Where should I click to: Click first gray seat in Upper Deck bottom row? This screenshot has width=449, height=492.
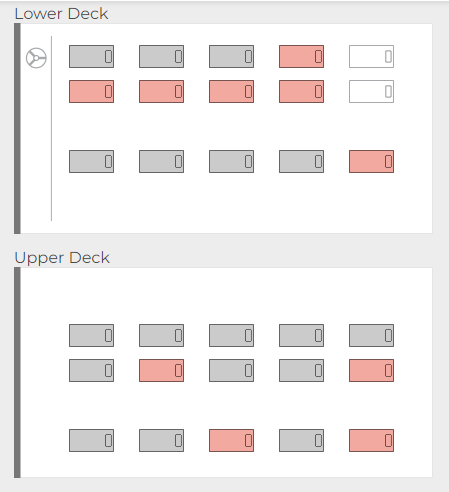[91, 440]
